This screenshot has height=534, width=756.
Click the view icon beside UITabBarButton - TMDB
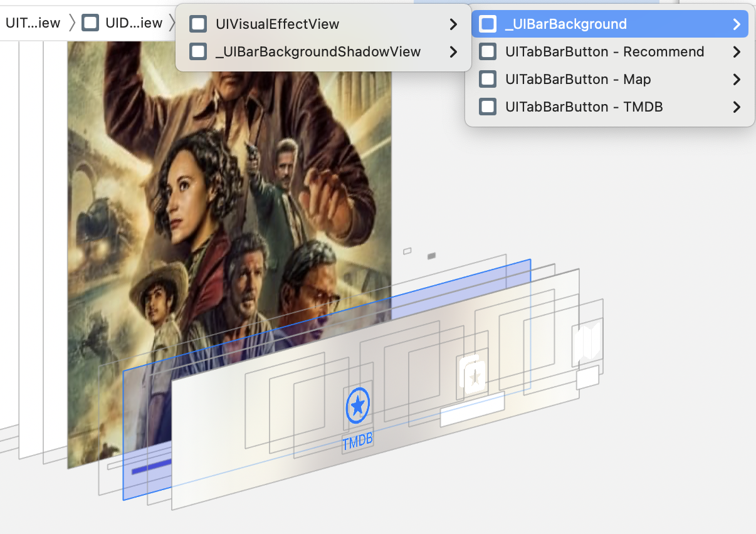488,107
